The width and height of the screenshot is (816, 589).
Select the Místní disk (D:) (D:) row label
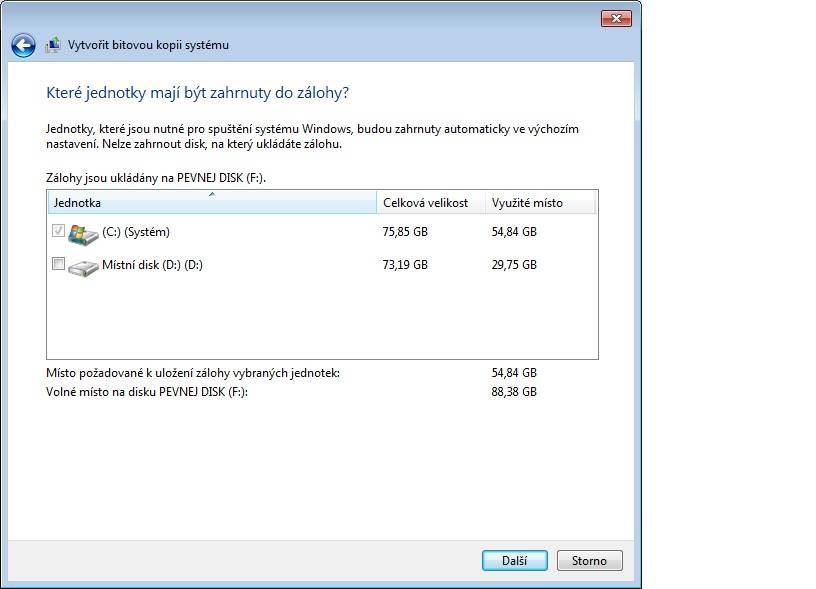(152, 264)
